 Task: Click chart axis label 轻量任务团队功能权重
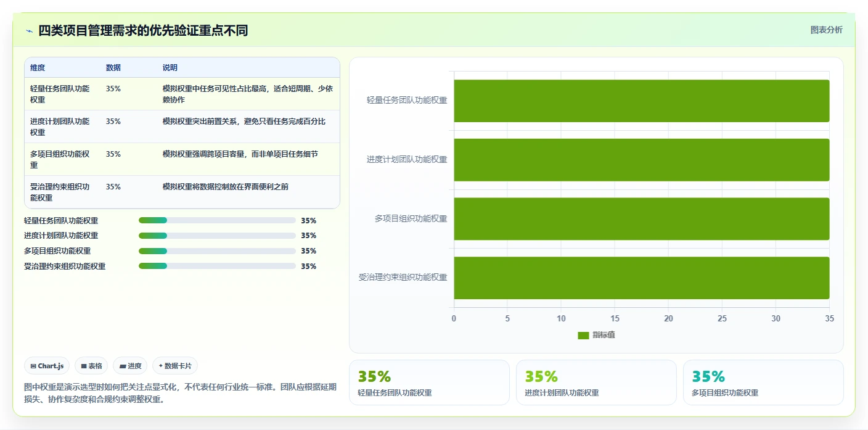407,101
